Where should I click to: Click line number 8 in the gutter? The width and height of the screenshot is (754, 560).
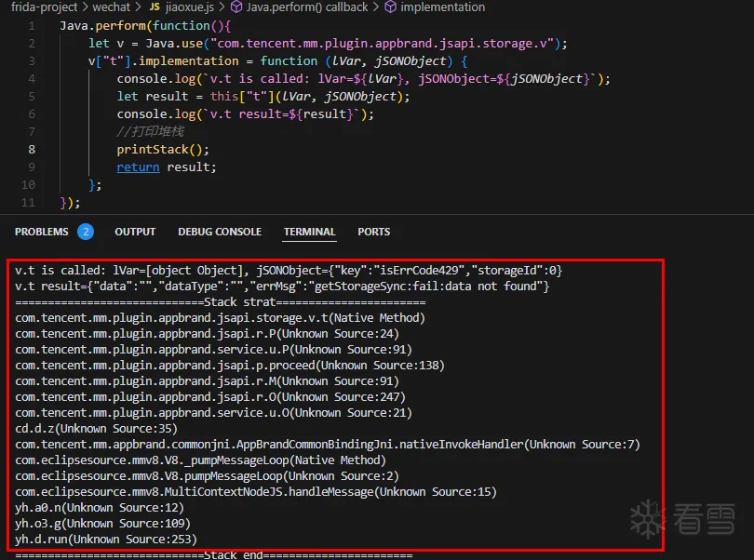tap(32, 150)
